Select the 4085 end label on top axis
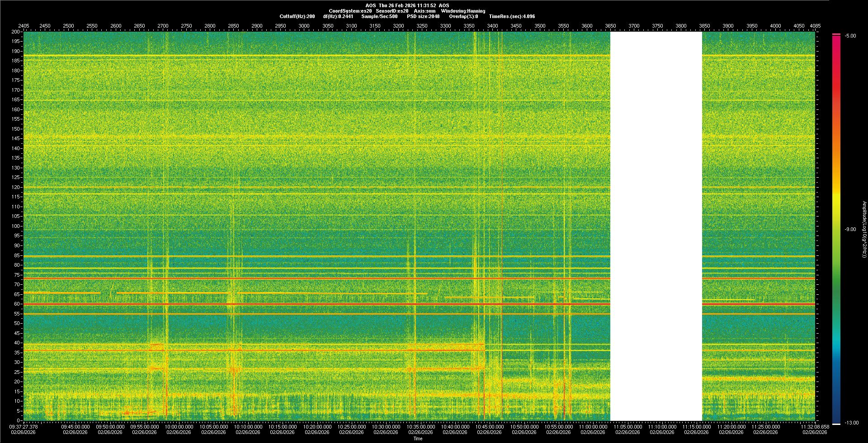868x443 pixels. click(815, 26)
